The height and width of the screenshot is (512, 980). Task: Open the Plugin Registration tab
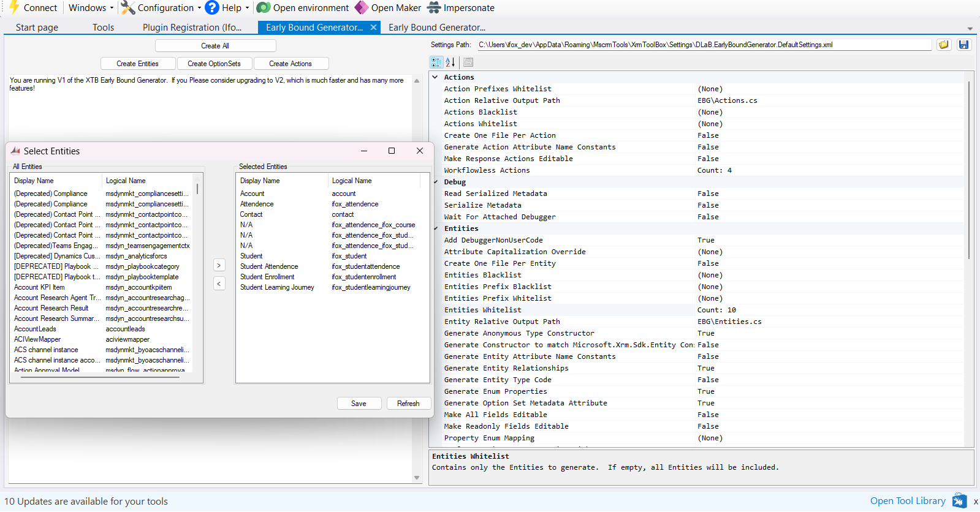pyautogui.click(x=192, y=28)
